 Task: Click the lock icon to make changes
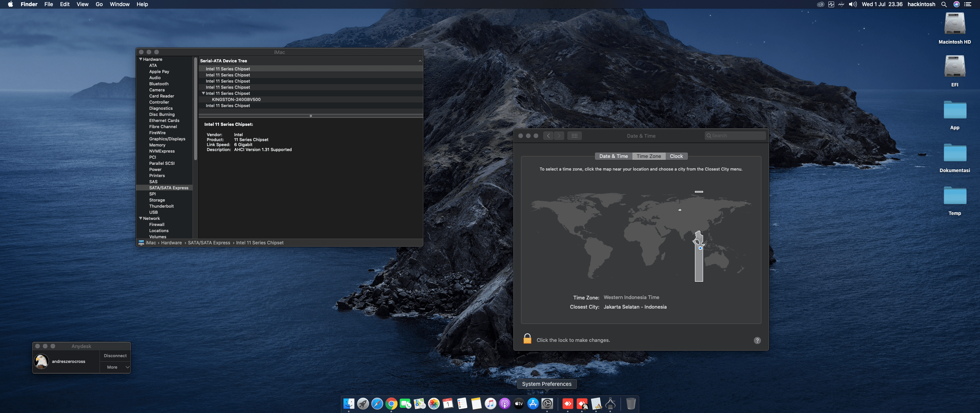(527, 339)
